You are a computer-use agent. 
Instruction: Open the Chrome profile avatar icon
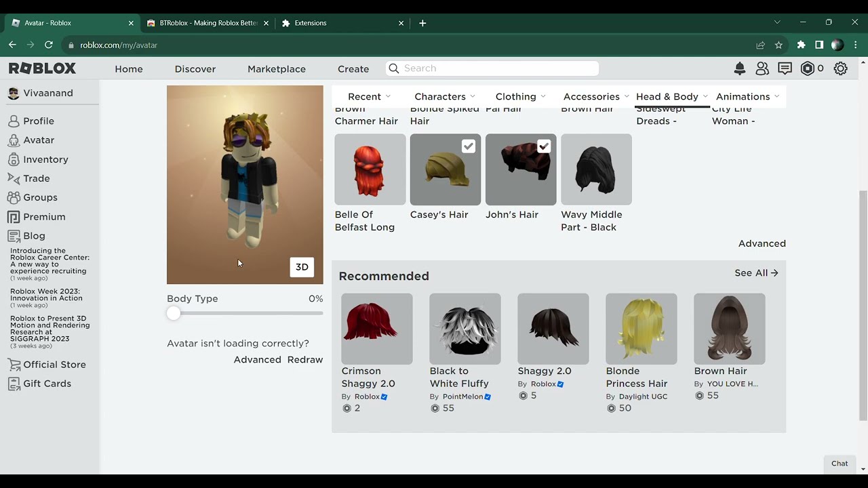pyautogui.click(x=837, y=45)
